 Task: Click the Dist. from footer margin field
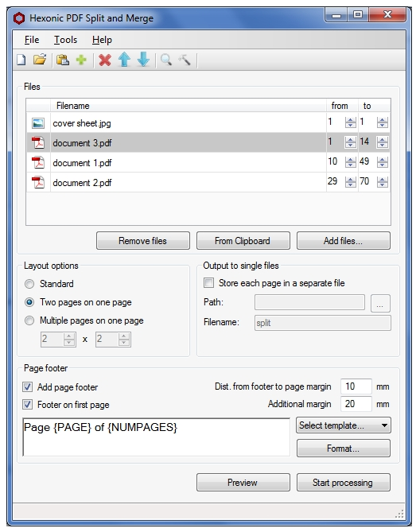(x=356, y=386)
